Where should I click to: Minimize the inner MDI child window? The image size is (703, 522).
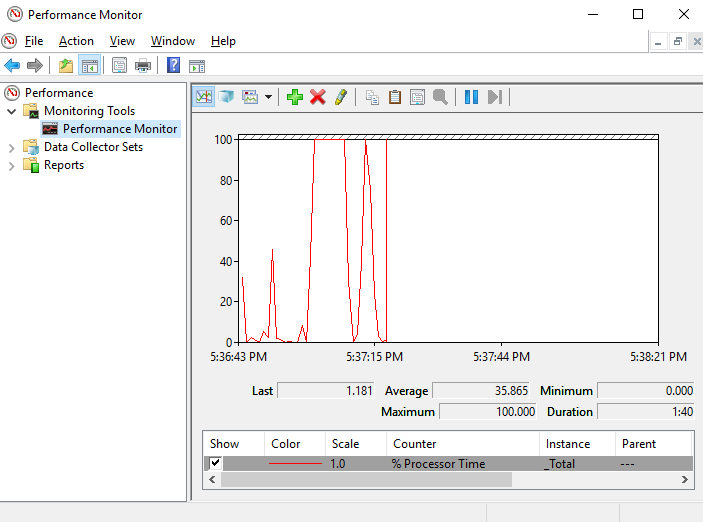point(658,42)
